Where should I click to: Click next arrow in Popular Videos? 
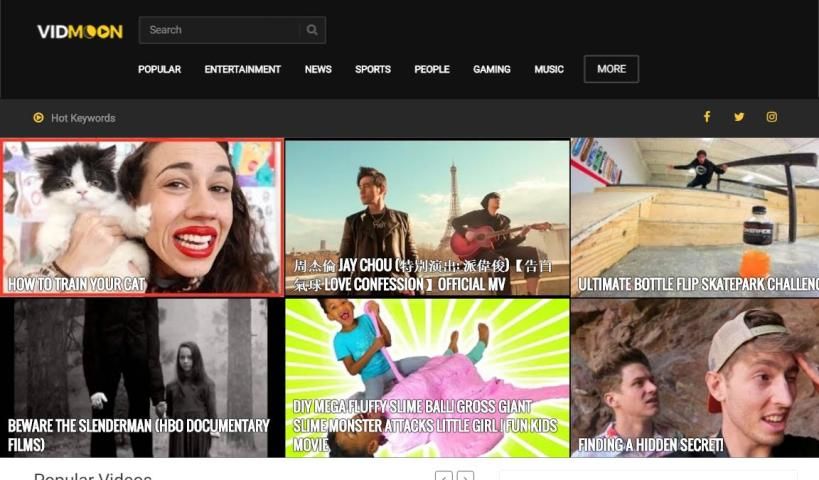click(x=465, y=476)
